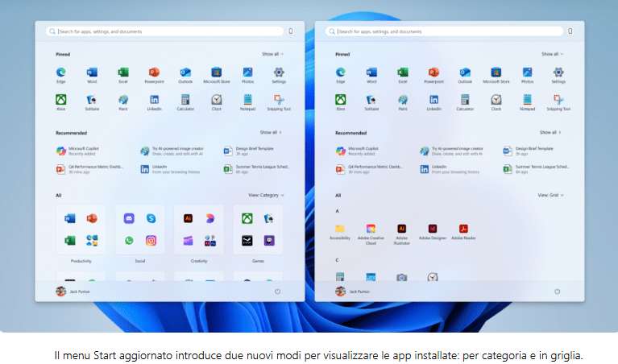Open Design Brief Template in left Recommended list
The height and width of the screenshot is (364, 618).
pyautogui.click(x=254, y=151)
